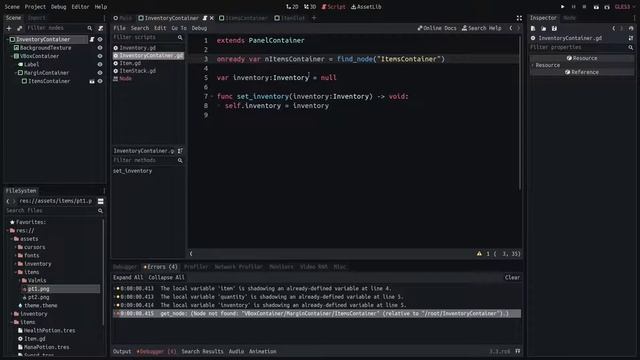Open the Editor menu
The height and width of the screenshot is (360, 640).
tap(80, 7)
